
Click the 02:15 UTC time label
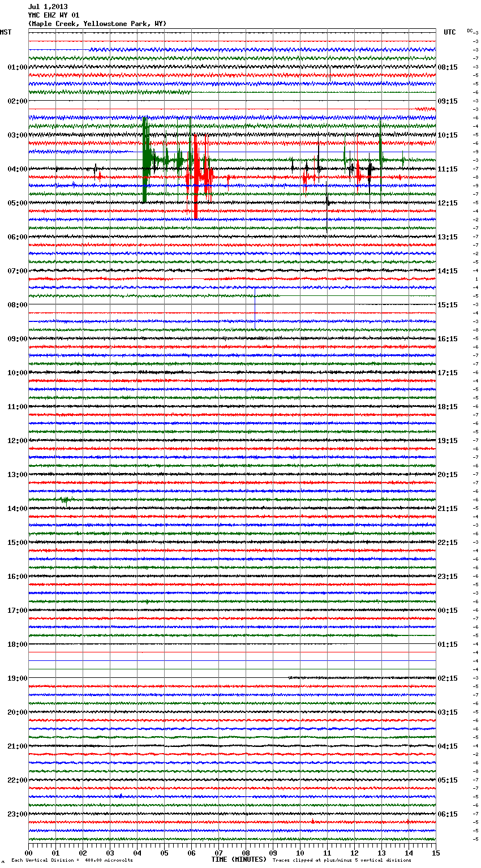click(448, 678)
